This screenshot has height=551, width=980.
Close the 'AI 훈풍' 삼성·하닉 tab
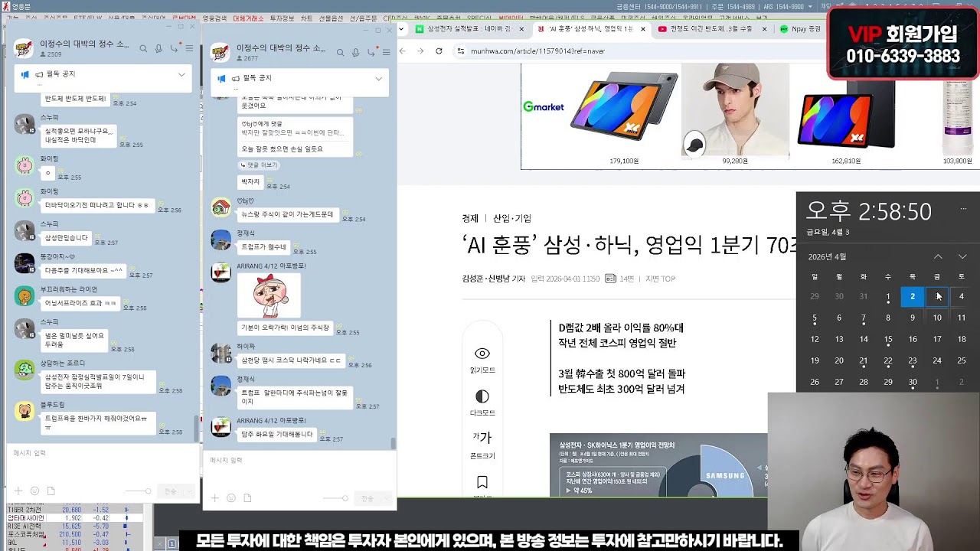(642, 29)
